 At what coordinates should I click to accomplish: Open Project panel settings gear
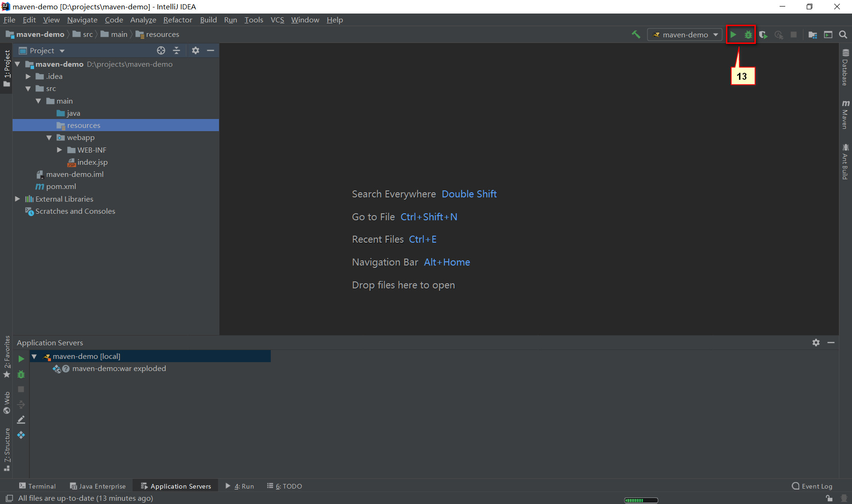coord(196,50)
